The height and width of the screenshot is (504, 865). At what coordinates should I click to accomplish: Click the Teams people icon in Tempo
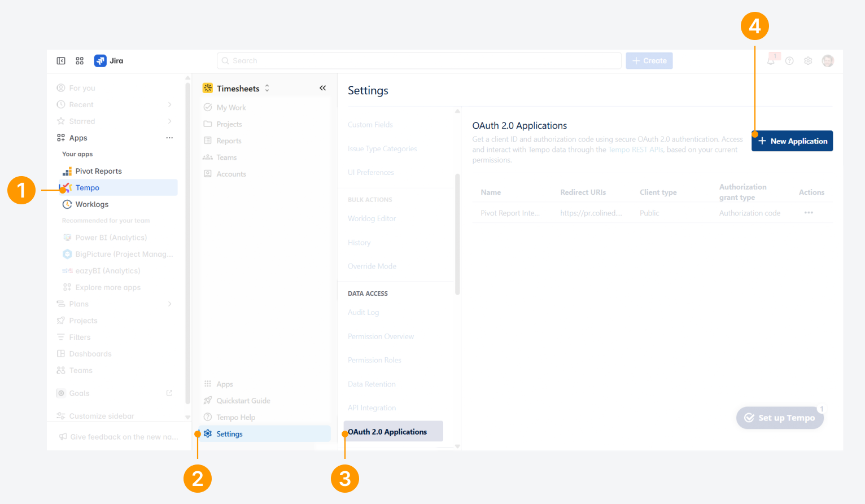click(208, 157)
